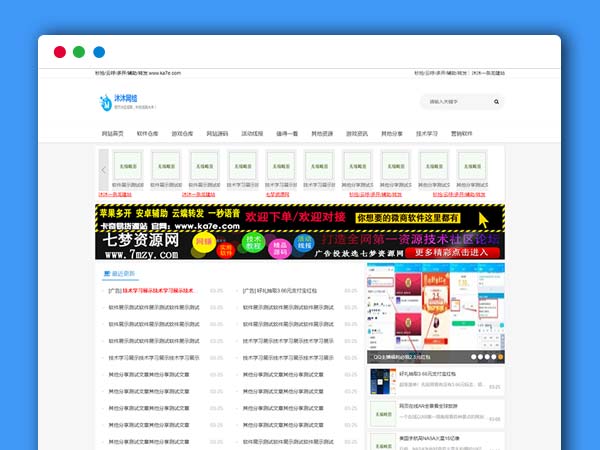The height and width of the screenshot is (450, 600).
Task: Click the search magnifier icon
Action: click(496, 102)
